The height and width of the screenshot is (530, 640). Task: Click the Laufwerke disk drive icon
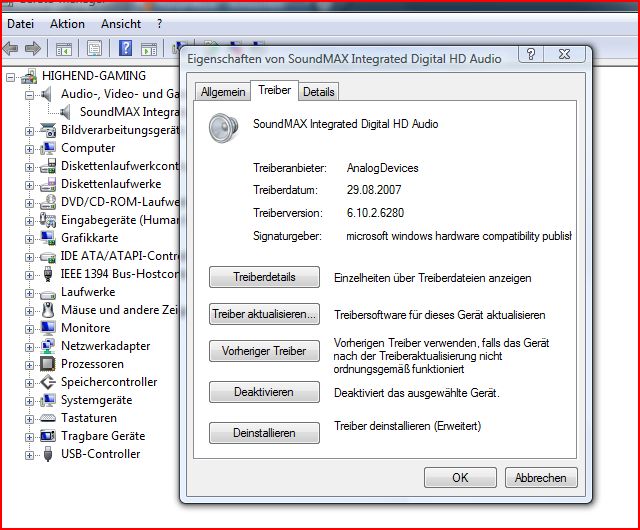click(48, 293)
